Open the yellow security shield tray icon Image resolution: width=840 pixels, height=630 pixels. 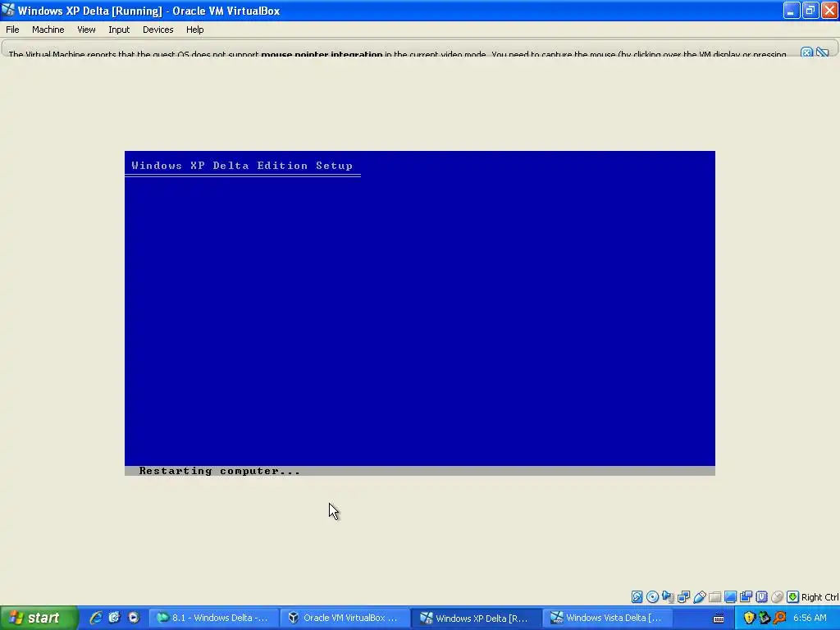click(x=749, y=618)
